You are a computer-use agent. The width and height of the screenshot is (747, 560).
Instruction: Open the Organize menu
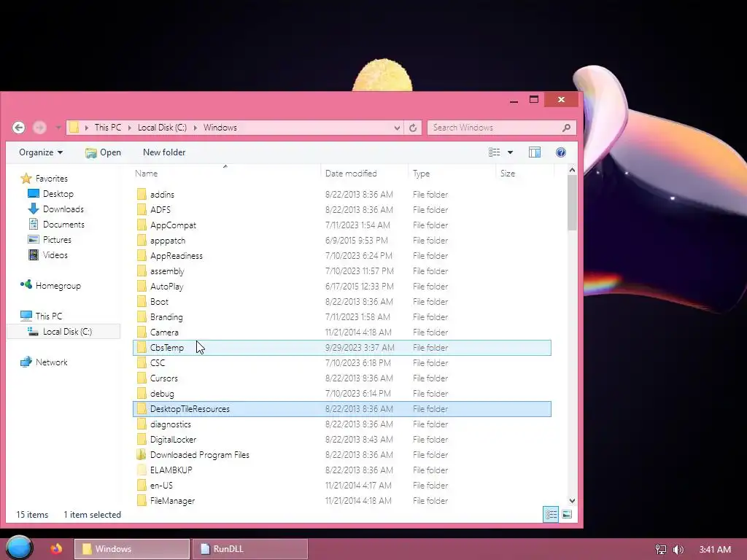[x=41, y=152]
